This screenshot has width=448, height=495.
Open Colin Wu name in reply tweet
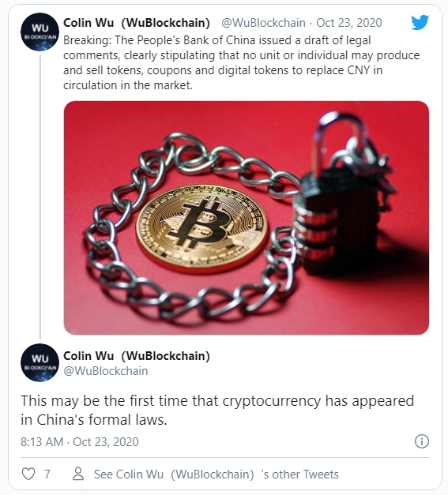click(x=137, y=356)
